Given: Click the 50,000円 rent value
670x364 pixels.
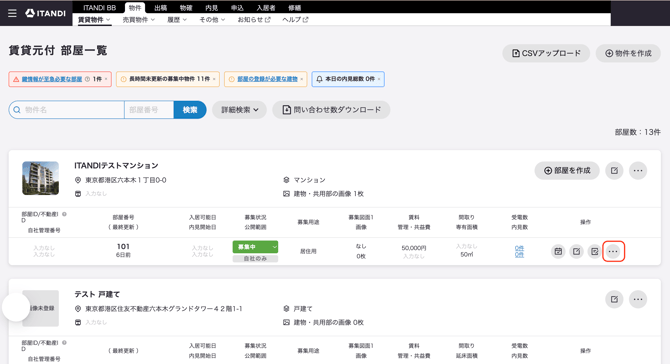Looking at the screenshot, I should (414, 248).
